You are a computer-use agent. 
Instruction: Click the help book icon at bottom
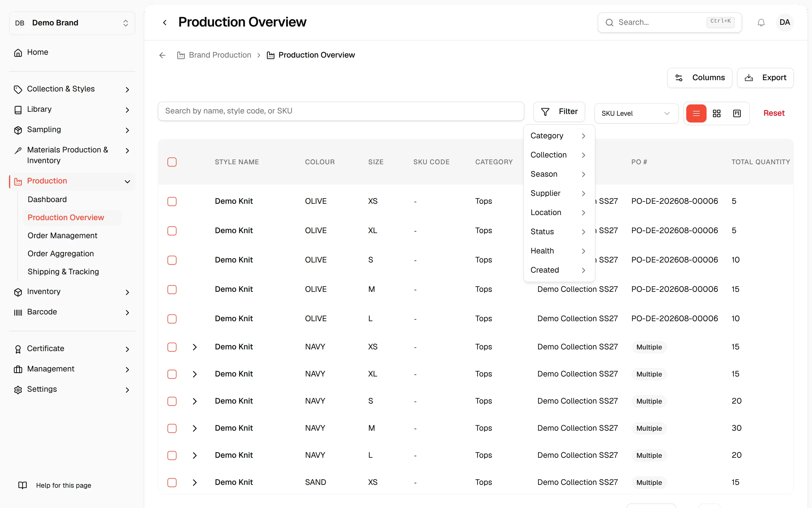coord(23,485)
